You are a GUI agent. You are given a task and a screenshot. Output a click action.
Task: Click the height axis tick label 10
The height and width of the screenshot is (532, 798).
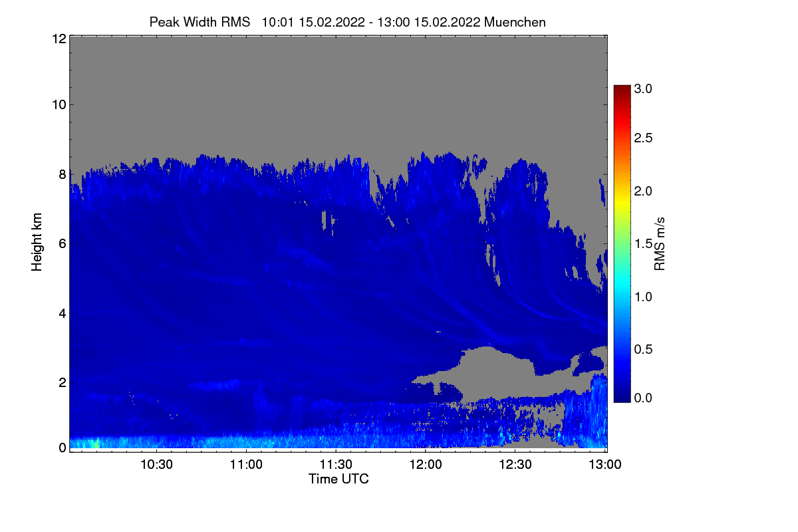(x=58, y=104)
